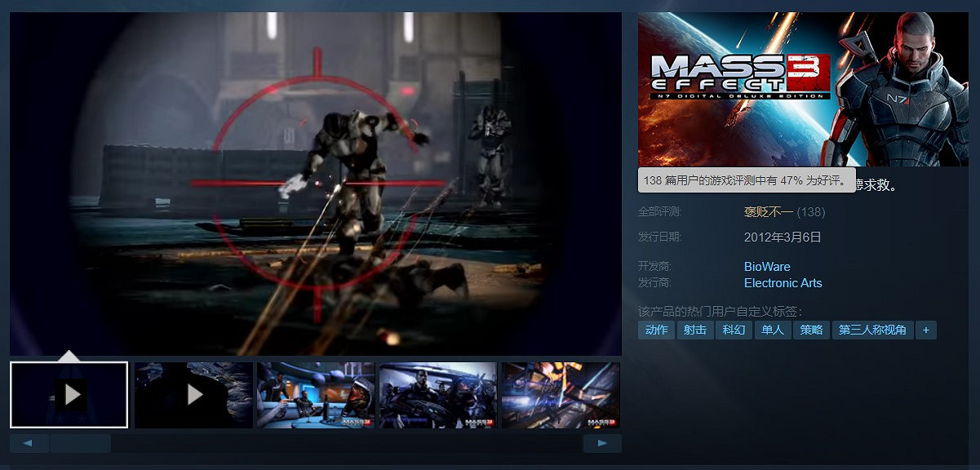This screenshot has width=980, height=470.
Task: Play the first trailer video thumbnail
Action: 69,395
